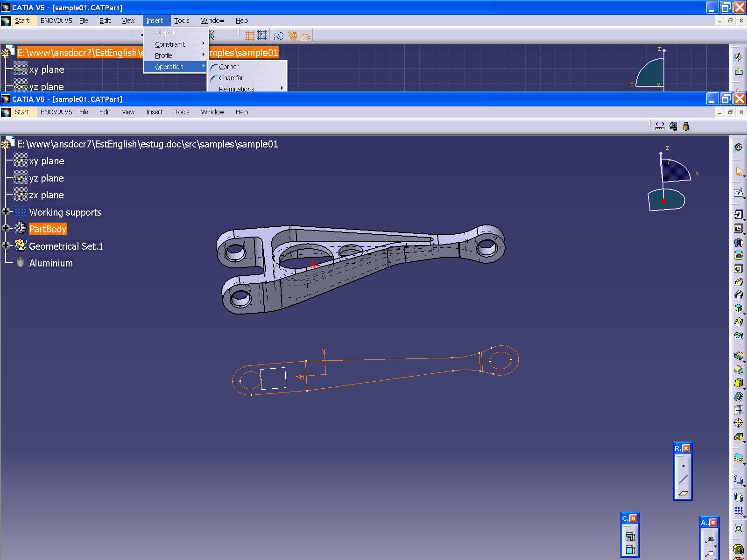Pick the Point tool in R. toolbar
This screenshot has width=747, height=560.
click(x=683, y=466)
